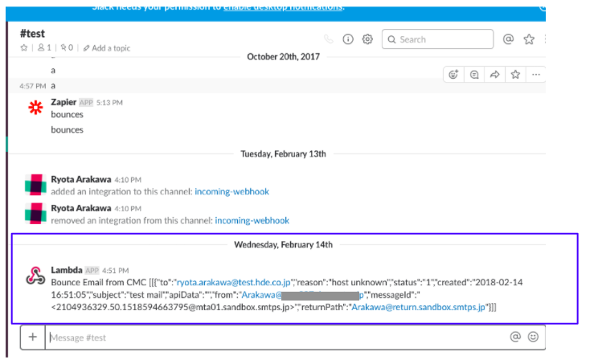
Task: Click the Zapier app avatar
Action: click(35, 108)
